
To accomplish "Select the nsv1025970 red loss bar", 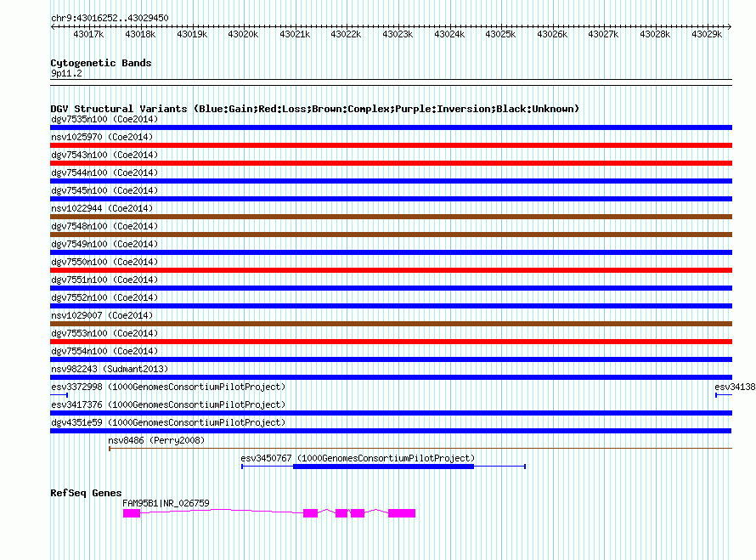I will coord(391,145).
